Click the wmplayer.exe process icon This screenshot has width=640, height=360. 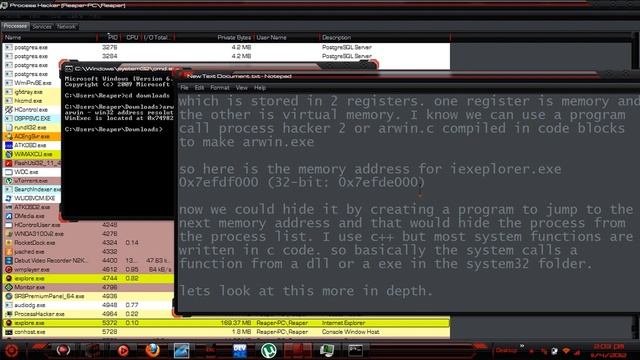tap(9, 269)
